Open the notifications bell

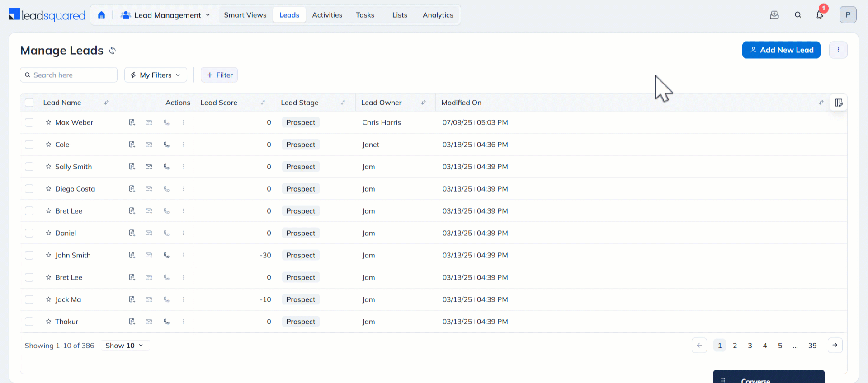(820, 15)
